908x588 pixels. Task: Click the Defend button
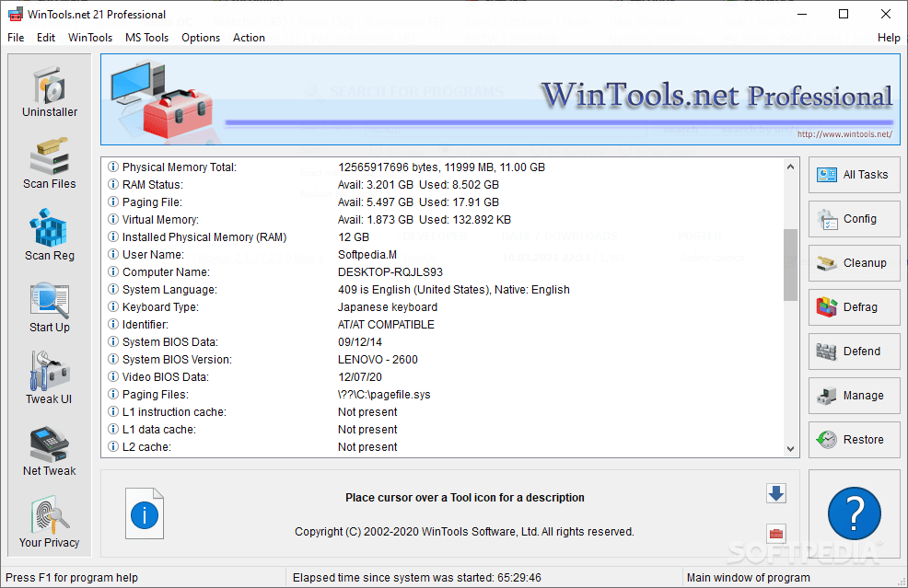coord(855,352)
